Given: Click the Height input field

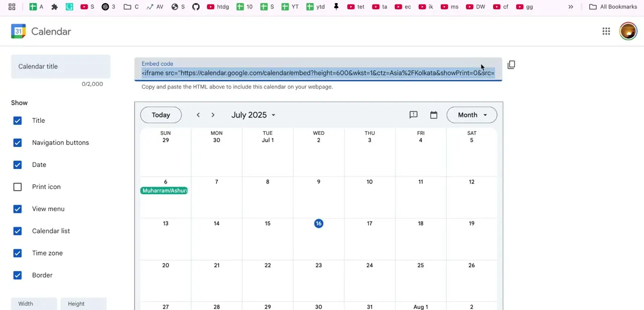Looking at the screenshot, I should tap(84, 304).
